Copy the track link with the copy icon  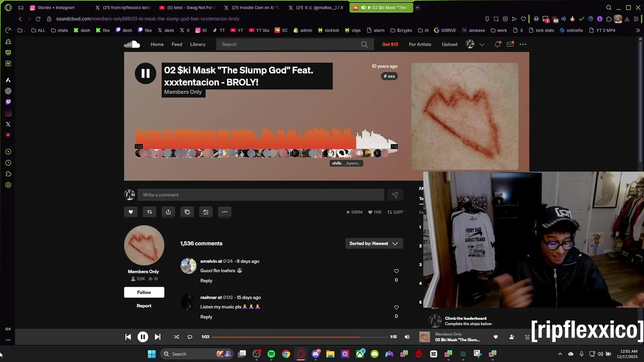[x=187, y=212]
